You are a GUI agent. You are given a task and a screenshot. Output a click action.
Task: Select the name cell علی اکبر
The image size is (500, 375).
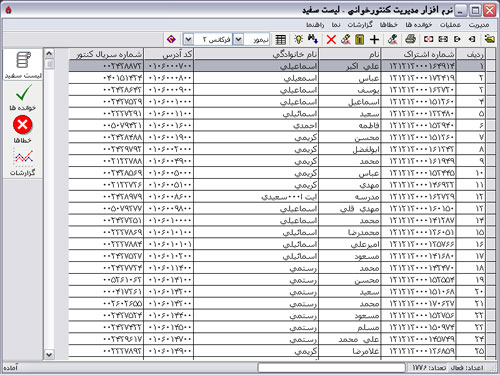coord(350,66)
